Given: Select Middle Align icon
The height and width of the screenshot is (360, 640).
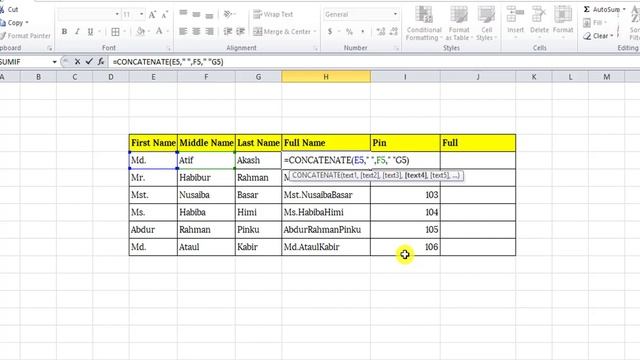Looking at the screenshot, I should tap(196, 14).
